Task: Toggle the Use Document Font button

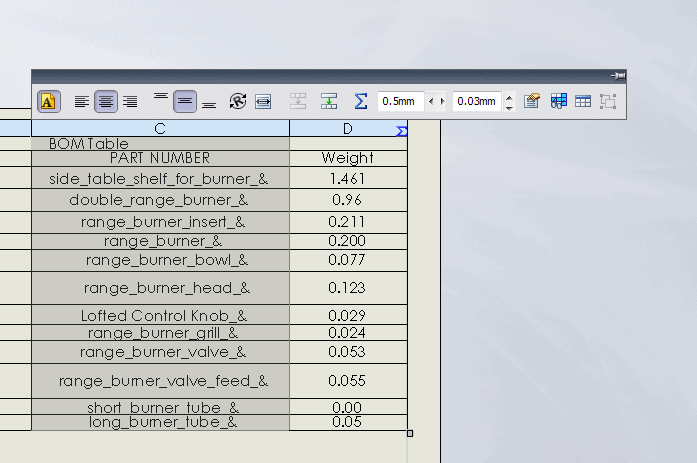Action: click(48, 101)
